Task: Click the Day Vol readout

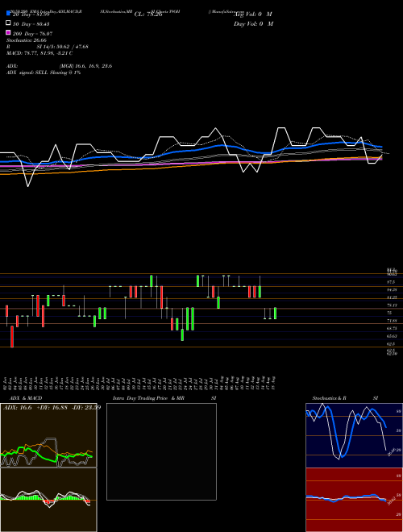Action: (x=253, y=23)
